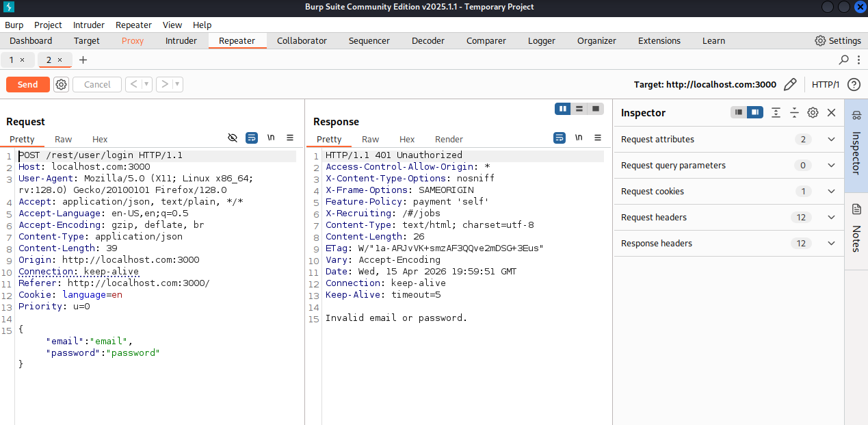868x425 pixels.
Task: Switch to combined tabbed request/response layout
Action: (596, 108)
